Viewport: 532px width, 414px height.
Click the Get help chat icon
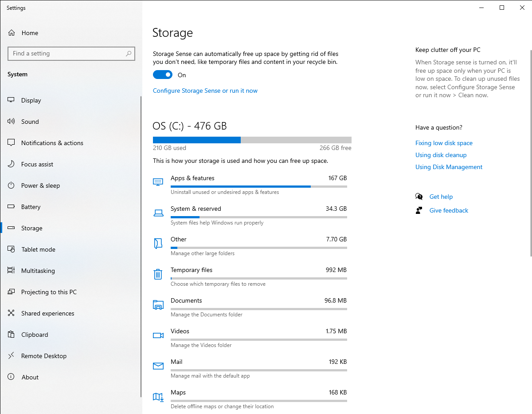(419, 197)
